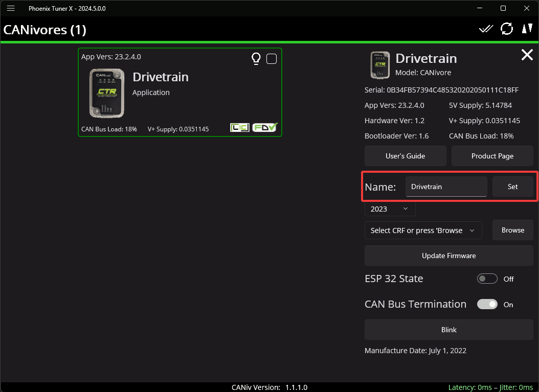Click 'CAN Bus Load: 18%' on device card
Viewport: 539px width, 392px height.
pos(109,129)
